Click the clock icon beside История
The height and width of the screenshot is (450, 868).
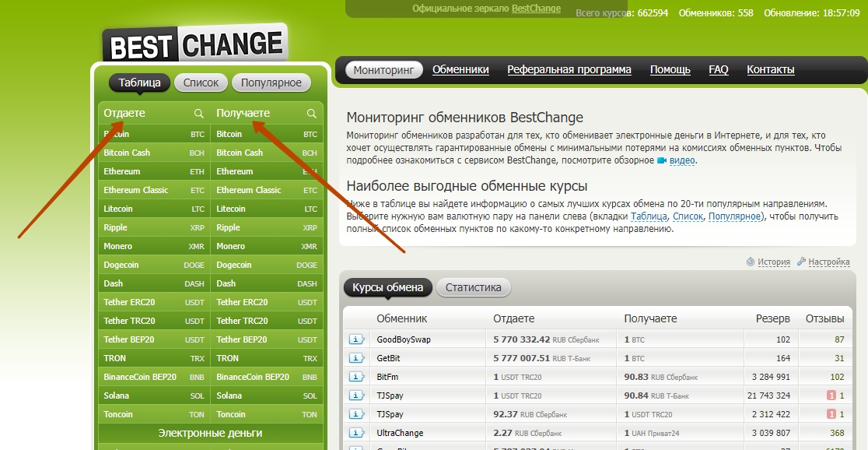(x=751, y=262)
